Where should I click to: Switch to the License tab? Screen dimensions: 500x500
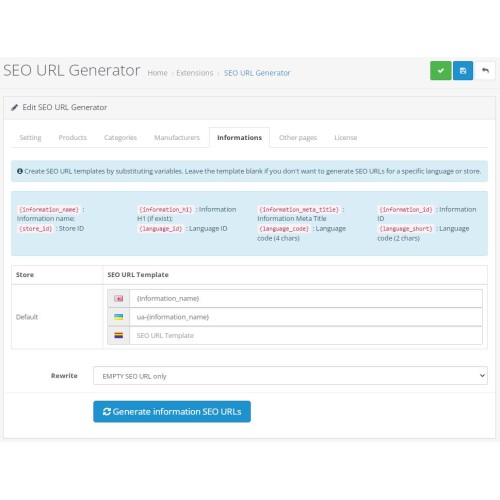tap(346, 137)
